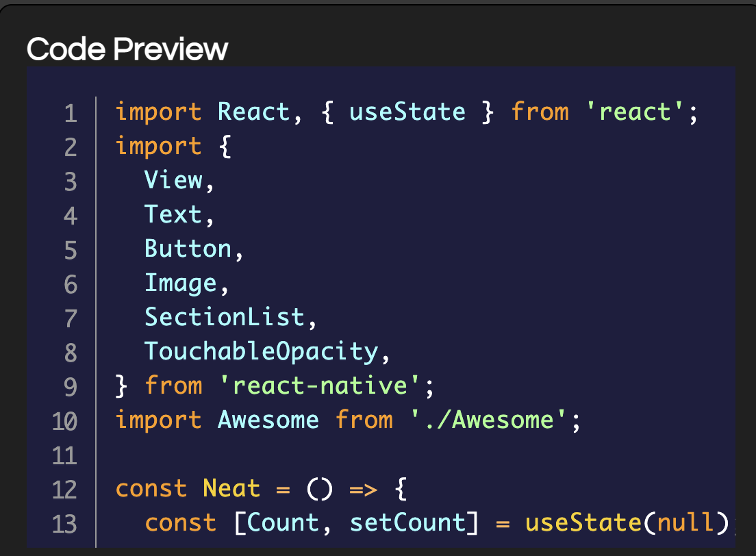This screenshot has width=756, height=556.
Task: Click 'React' identifier on line 1
Action: [253, 112]
